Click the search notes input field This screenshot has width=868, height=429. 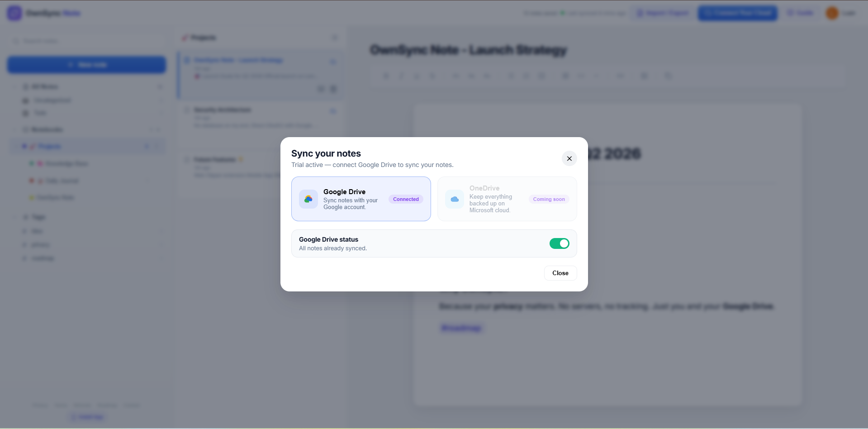pyautogui.click(x=86, y=41)
